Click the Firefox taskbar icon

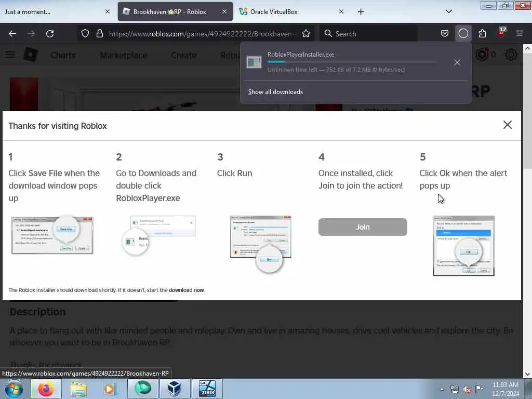(x=46, y=389)
